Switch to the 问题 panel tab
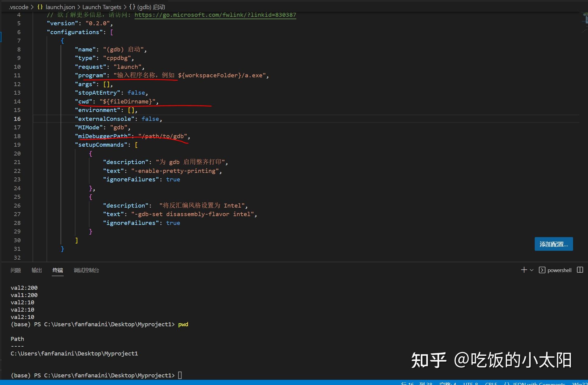This screenshot has width=588, height=385. click(16, 270)
